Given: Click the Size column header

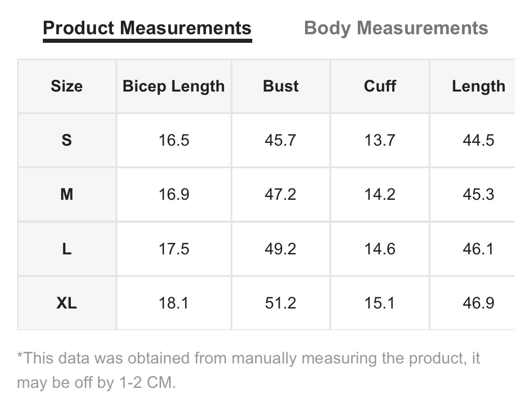Looking at the screenshot, I should point(67,86).
